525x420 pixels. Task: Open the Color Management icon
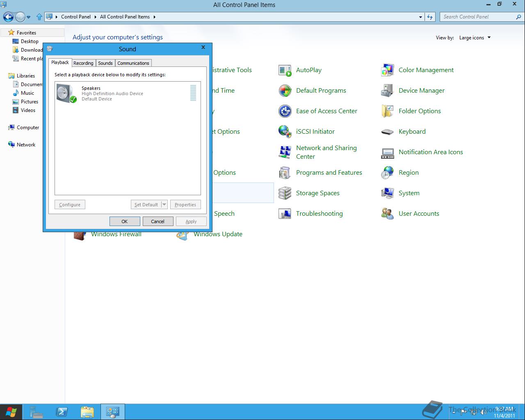[x=387, y=70]
